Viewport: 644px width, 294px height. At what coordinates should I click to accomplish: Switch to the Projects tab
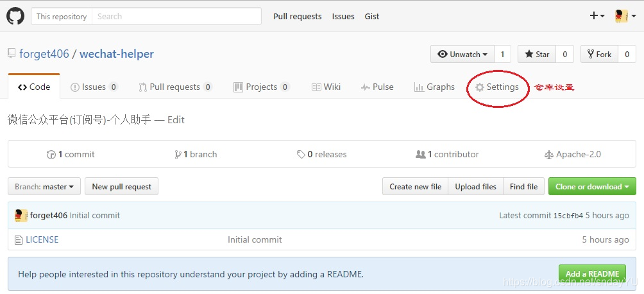tap(262, 87)
